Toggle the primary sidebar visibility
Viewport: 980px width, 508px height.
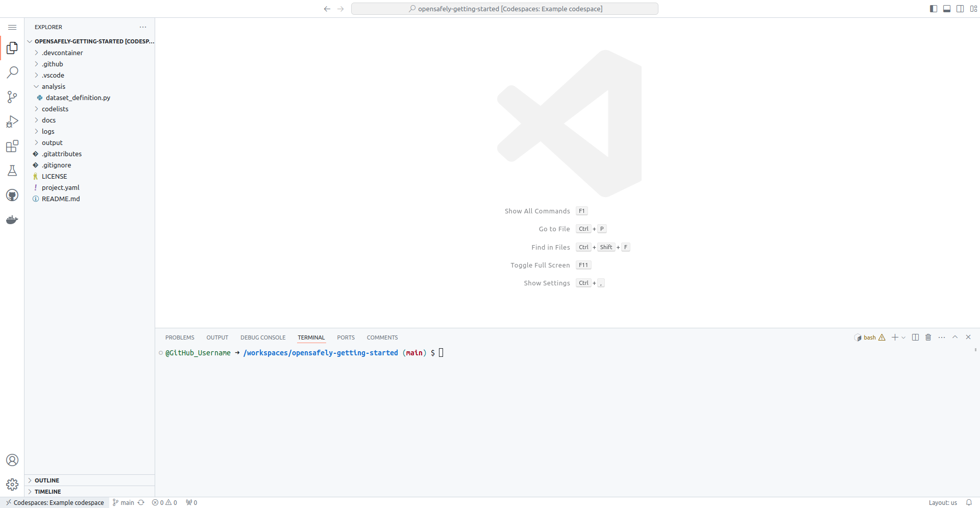coord(934,8)
